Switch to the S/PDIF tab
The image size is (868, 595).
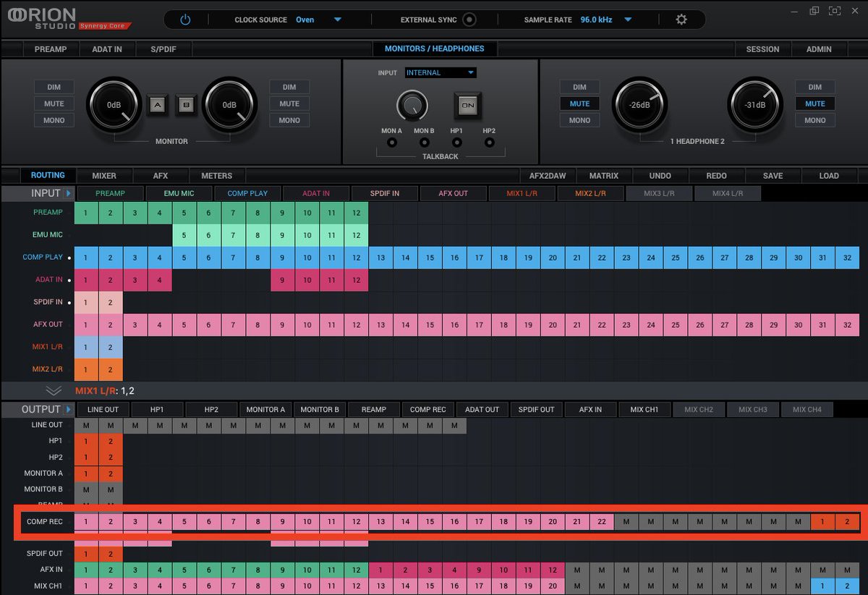pyautogui.click(x=163, y=49)
